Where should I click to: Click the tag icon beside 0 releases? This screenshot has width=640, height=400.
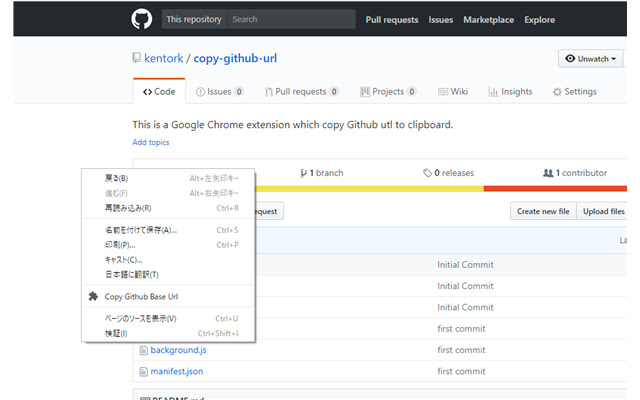pos(427,173)
